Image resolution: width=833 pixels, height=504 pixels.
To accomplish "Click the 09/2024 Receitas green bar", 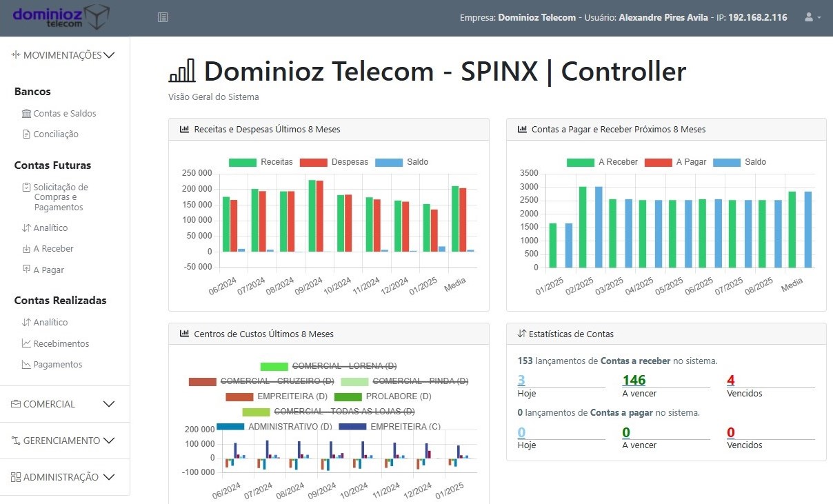I will tap(312, 216).
